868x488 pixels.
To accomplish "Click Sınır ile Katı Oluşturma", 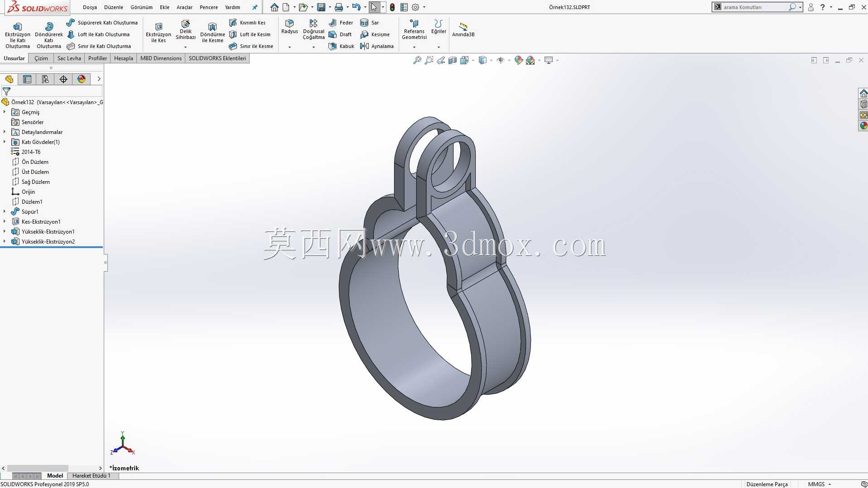I will pyautogui.click(x=99, y=46).
